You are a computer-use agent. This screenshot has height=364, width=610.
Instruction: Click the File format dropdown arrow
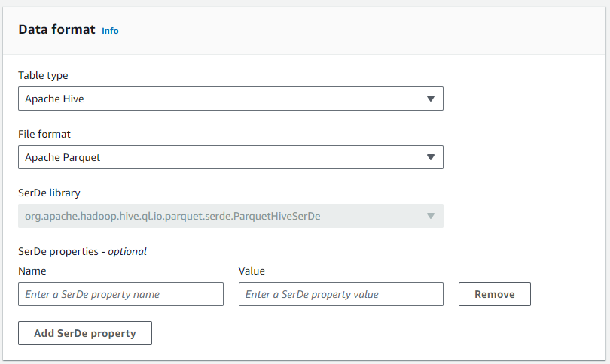click(431, 157)
